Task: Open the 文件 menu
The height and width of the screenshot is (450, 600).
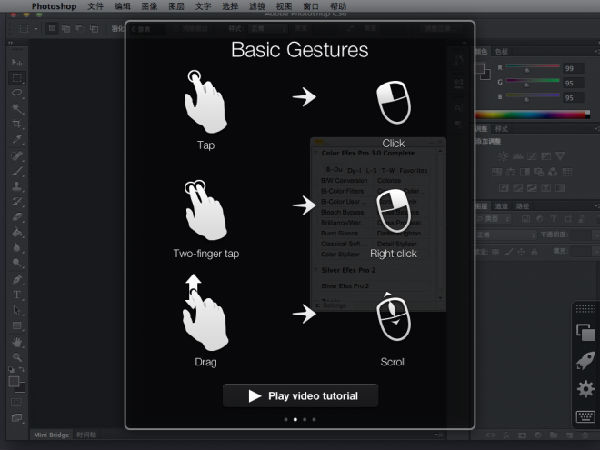Action: pos(96,7)
